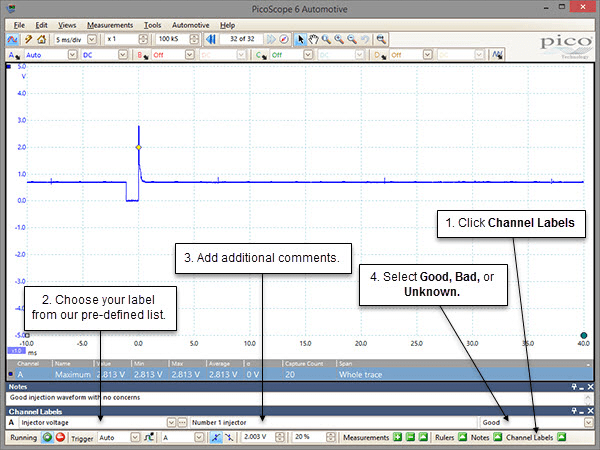Image resolution: width=600 pixels, height=450 pixels.
Task: Click the waveform buffer index 32 of 32
Action: point(242,39)
